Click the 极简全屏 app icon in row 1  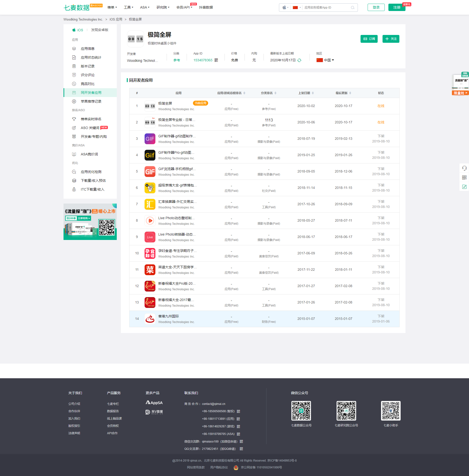pyautogui.click(x=150, y=106)
